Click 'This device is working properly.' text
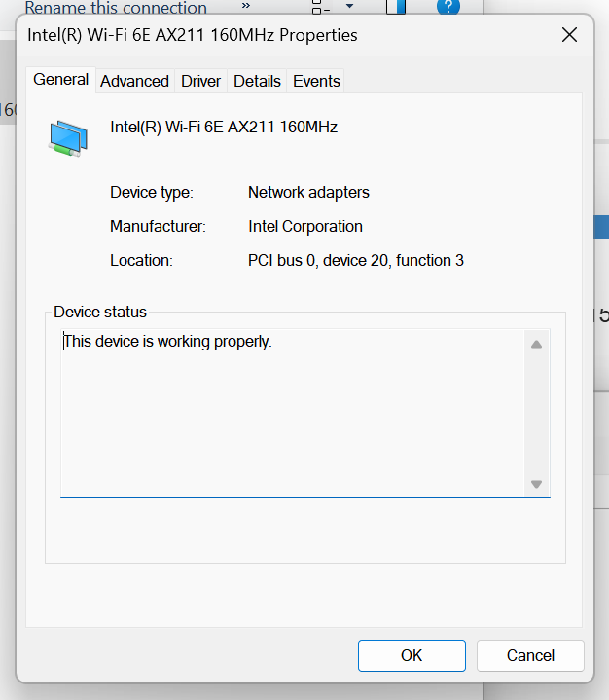 [167, 342]
